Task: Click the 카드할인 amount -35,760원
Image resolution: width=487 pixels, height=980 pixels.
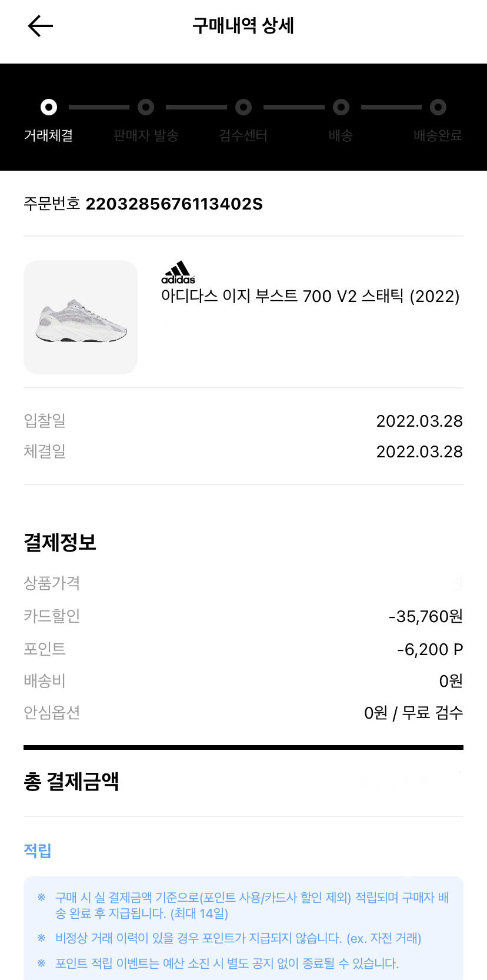Action: coord(426,616)
